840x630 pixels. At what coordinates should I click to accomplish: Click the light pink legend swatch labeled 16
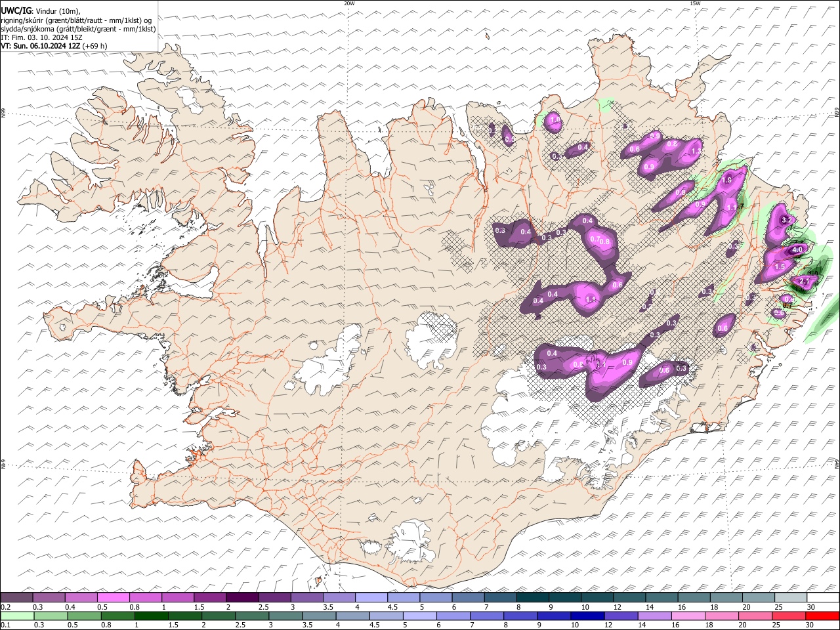(x=689, y=616)
